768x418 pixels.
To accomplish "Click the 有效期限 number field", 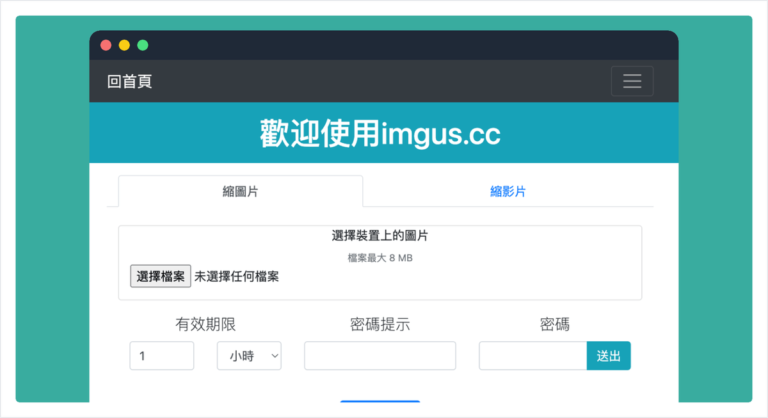I will tap(162, 356).
